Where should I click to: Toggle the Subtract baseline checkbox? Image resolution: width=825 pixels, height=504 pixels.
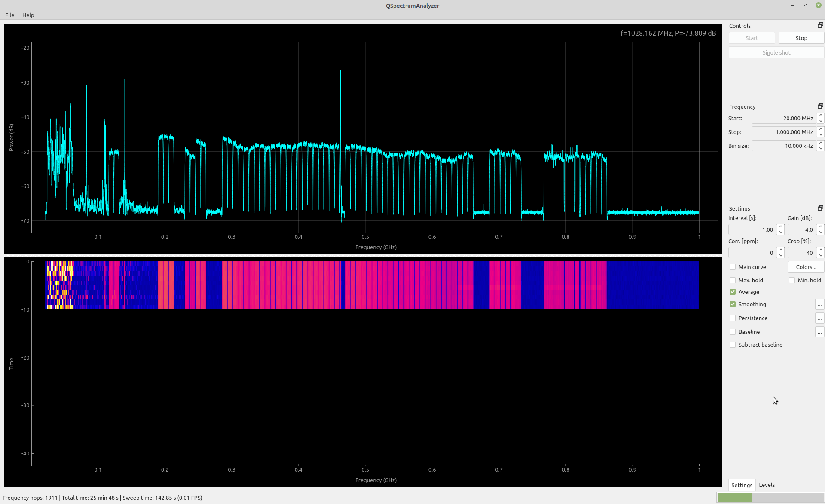pos(733,345)
